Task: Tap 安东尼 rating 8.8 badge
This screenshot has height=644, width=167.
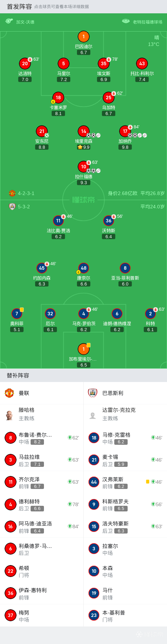Action: point(42,147)
